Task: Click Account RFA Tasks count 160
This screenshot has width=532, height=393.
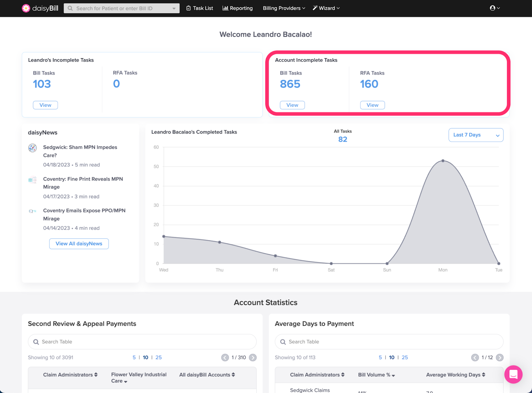Action: (369, 84)
